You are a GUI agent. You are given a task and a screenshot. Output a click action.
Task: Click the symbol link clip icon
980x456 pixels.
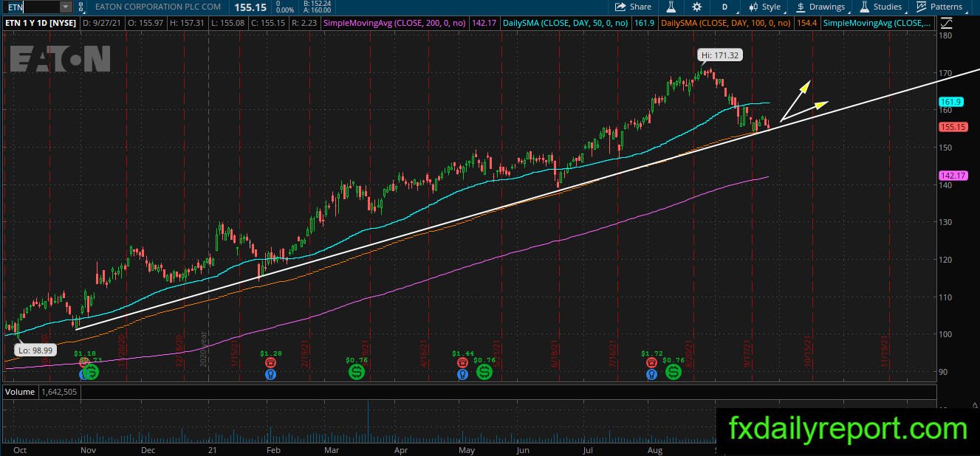pyautogui.click(x=80, y=7)
